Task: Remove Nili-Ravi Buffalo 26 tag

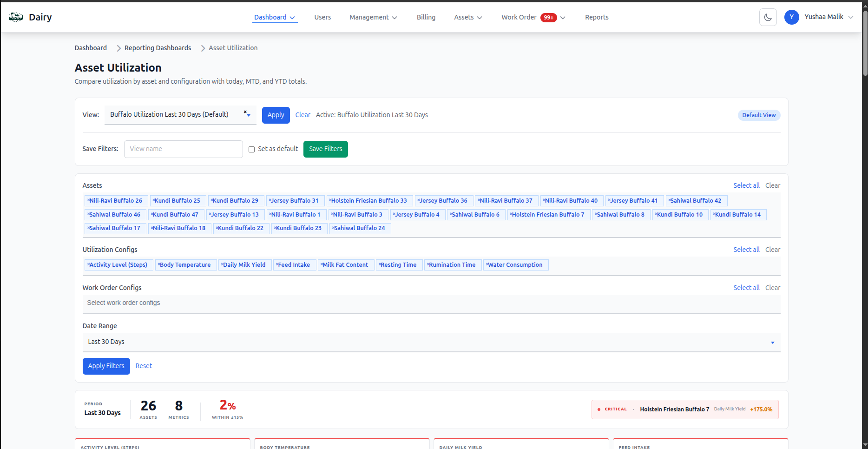Action: 88,200
